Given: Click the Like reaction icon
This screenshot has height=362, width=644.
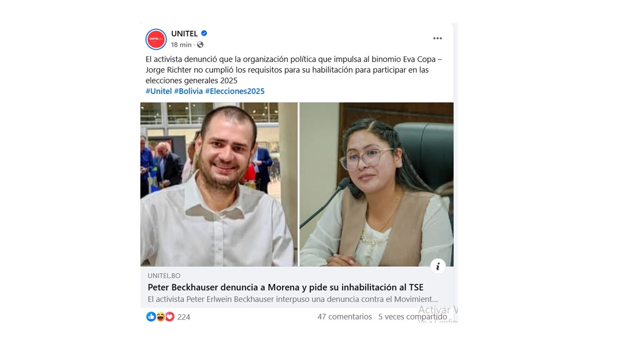Looking at the screenshot, I should pos(151,317).
